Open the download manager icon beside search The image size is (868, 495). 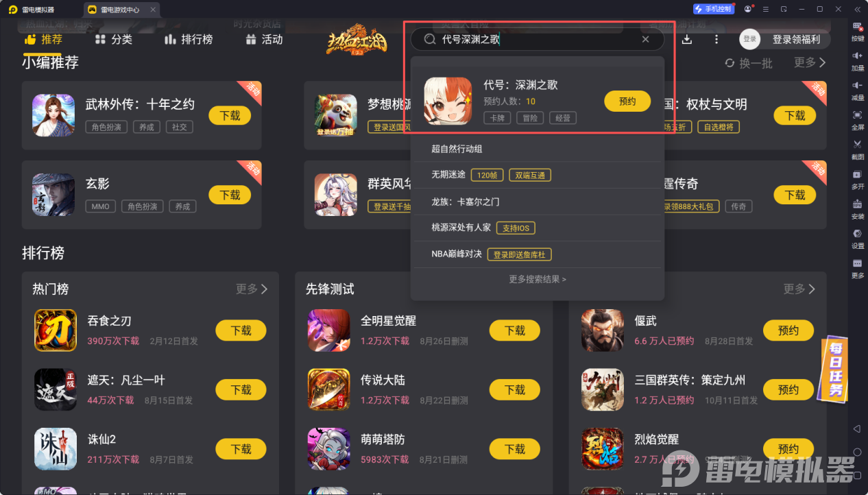(687, 40)
